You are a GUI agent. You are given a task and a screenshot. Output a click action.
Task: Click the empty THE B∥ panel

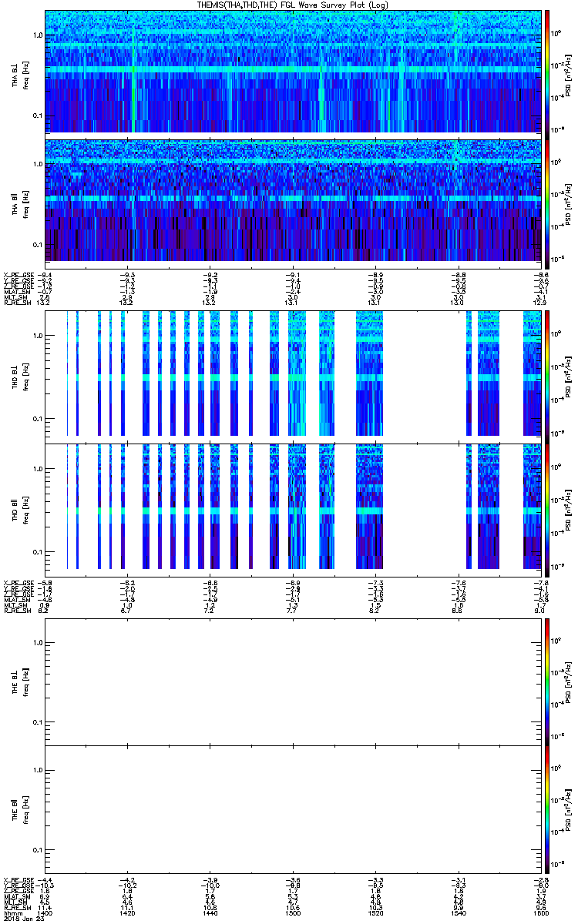tap(293, 809)
